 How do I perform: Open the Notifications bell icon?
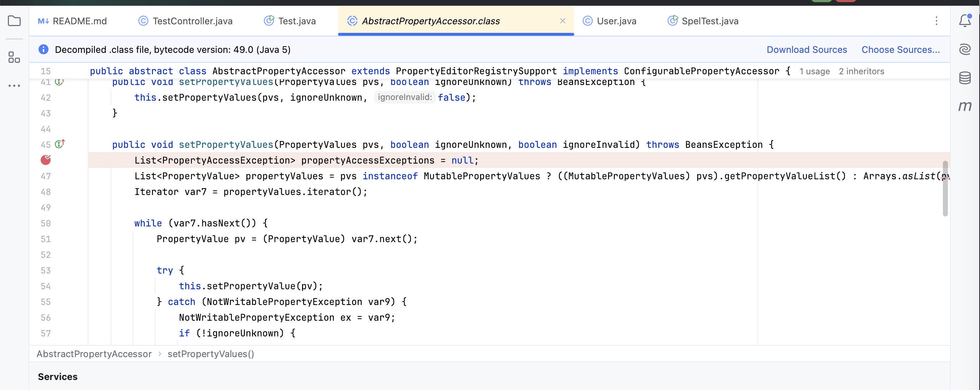point(964,21)
